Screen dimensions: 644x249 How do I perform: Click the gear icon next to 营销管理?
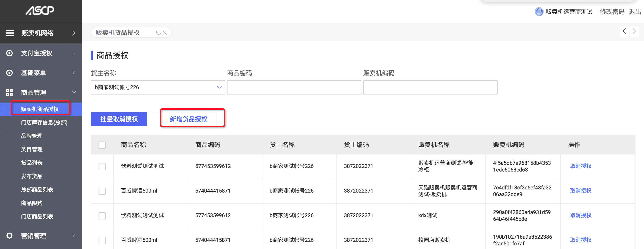(9, 236)
